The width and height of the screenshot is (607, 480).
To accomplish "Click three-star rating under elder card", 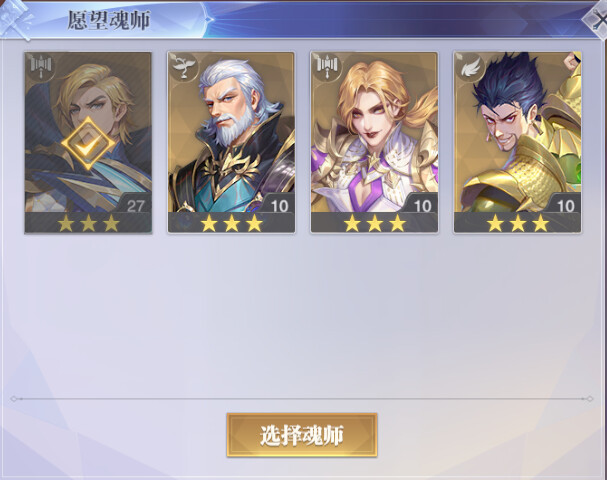I will [x=231, y=223].
